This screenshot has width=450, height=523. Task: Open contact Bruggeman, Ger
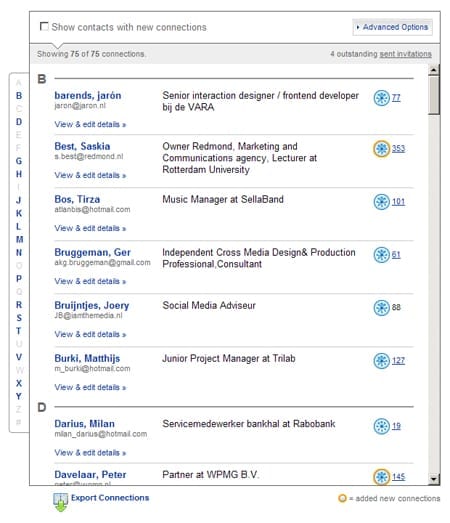92,252
